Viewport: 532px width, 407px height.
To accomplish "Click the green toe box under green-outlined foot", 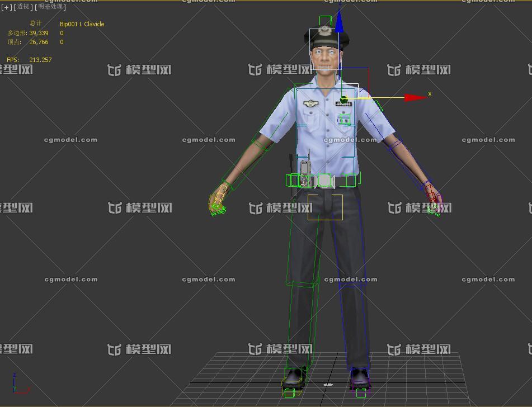I will pyautogui.click(x=289, y=393).
